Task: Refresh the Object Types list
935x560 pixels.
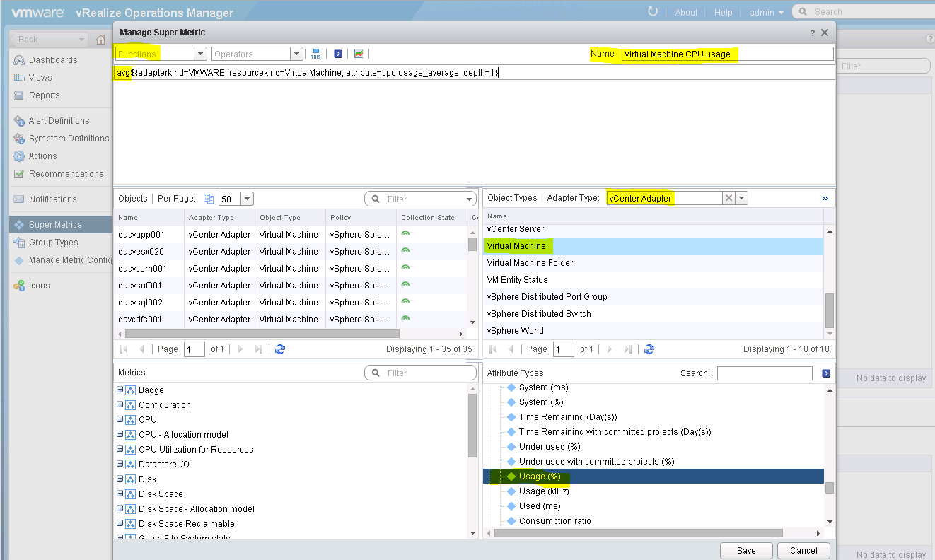Action: click(649, 349)
